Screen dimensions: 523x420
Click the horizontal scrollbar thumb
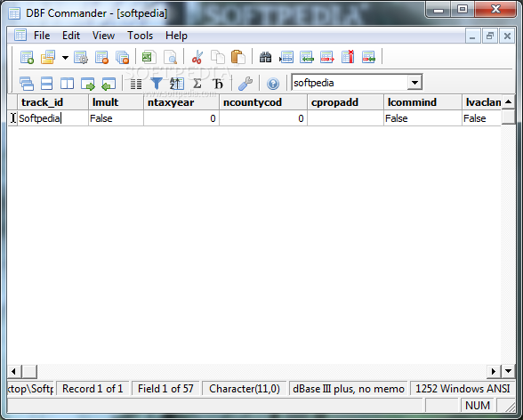29,371
